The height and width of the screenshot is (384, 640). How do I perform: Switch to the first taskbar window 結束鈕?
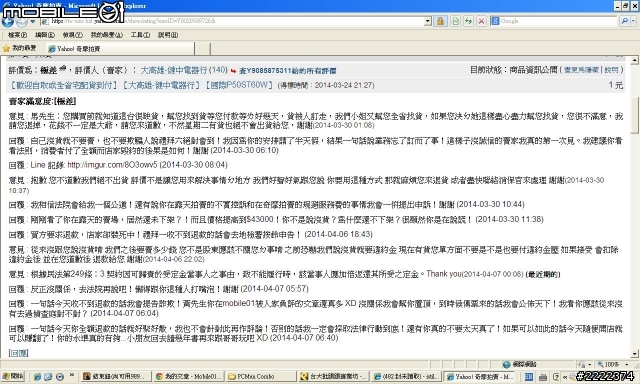[x=116, y=377]
